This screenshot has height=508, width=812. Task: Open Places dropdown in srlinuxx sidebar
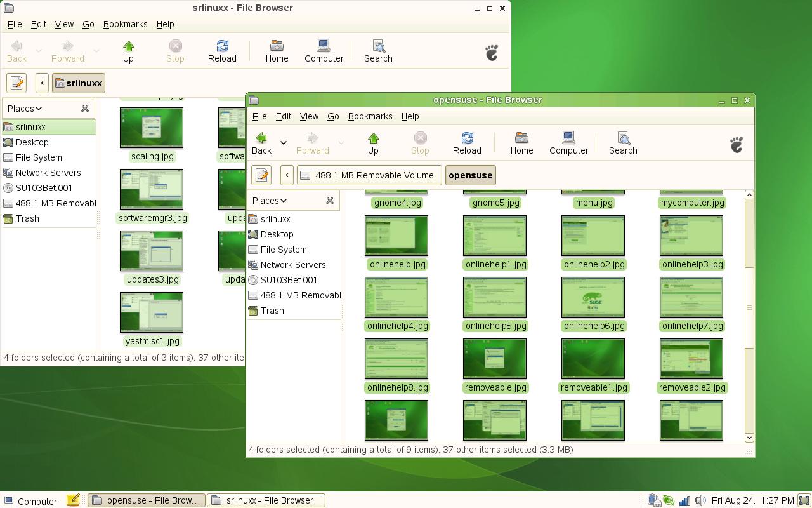pyautogui.click(x=25, y=109)
